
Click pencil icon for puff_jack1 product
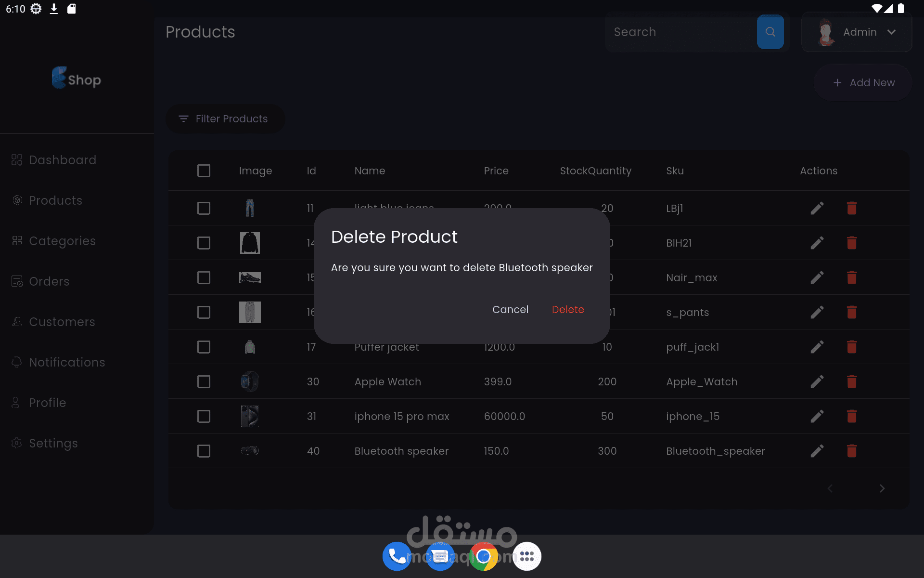(817, 347)
